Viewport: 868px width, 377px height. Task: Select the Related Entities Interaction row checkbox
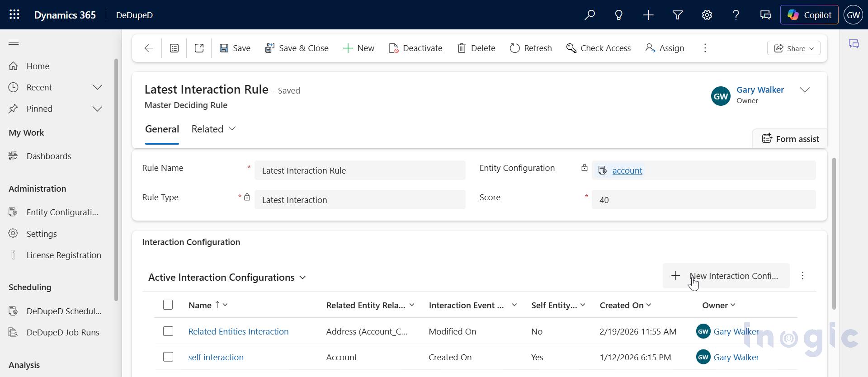[168, 331]
